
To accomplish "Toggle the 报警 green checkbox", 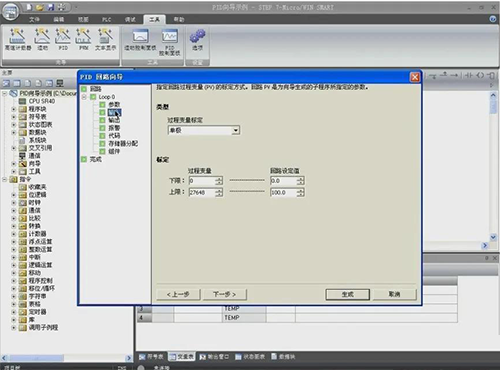I will click(102, 128).
